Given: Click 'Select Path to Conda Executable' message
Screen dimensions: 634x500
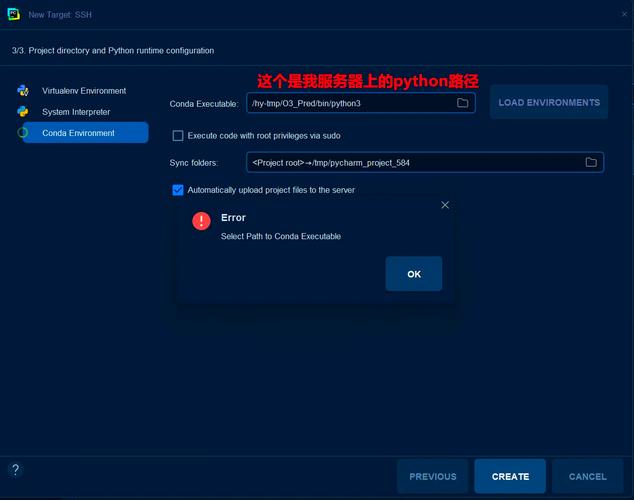Looking at the screenshot, I should (281, 236).
